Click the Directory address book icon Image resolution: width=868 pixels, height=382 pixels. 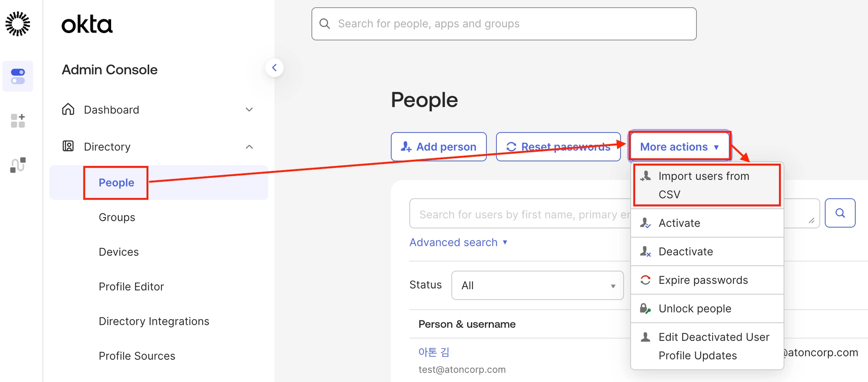[68, 147]
